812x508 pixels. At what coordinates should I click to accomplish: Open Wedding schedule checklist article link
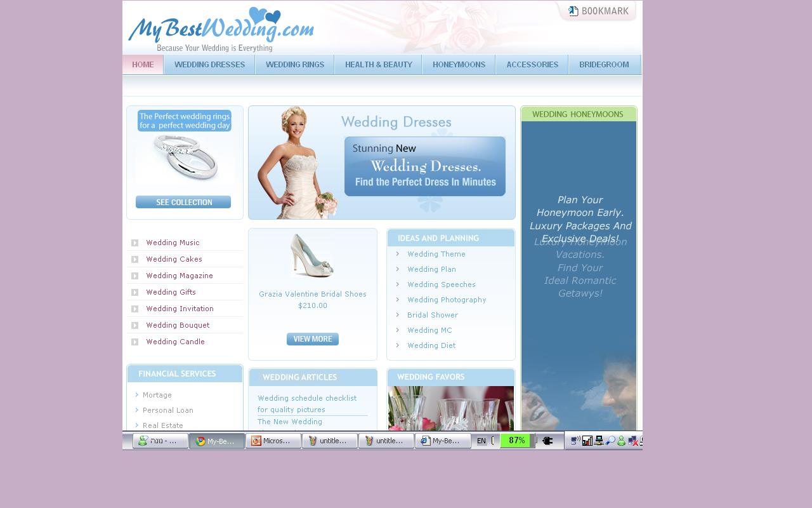click(307, 404)
